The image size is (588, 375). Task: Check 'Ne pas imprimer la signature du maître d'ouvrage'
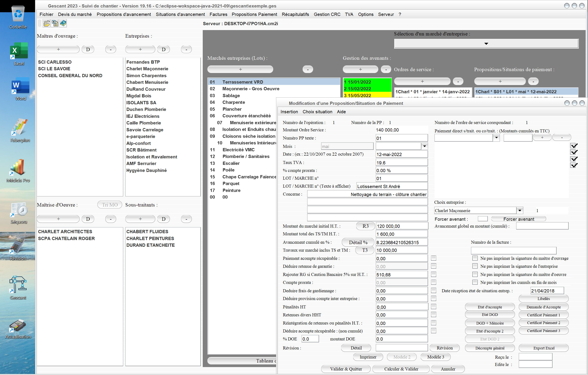[x=475, y=258]
